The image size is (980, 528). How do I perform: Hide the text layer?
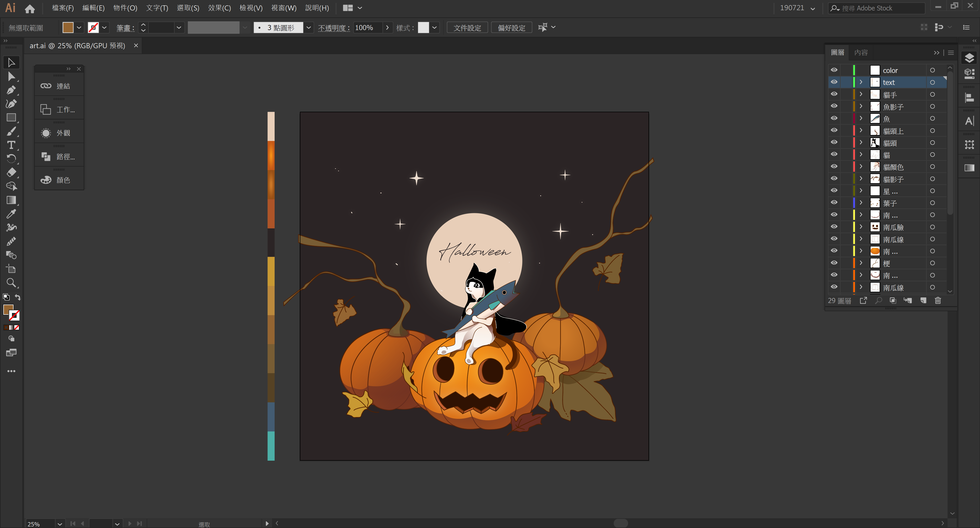point(834,82)
